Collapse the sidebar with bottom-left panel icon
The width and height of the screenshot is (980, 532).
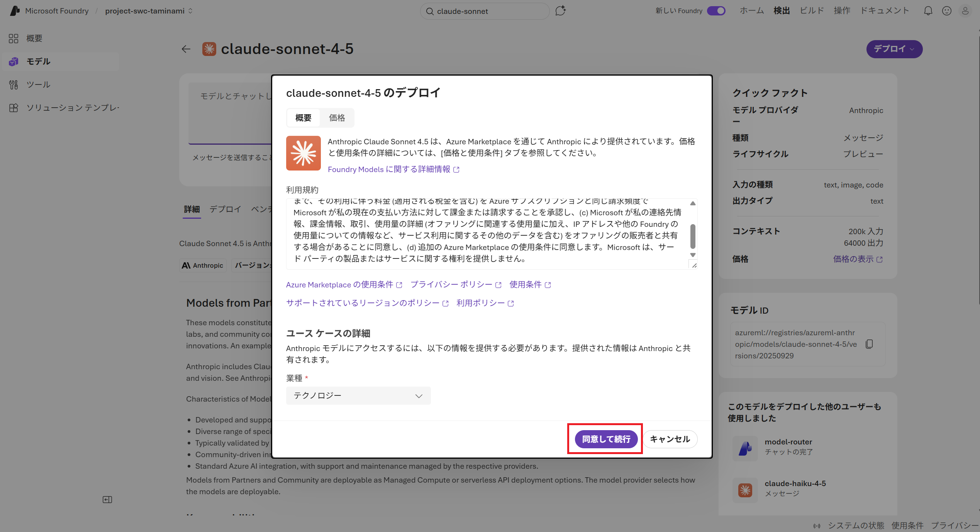[107, 500]
